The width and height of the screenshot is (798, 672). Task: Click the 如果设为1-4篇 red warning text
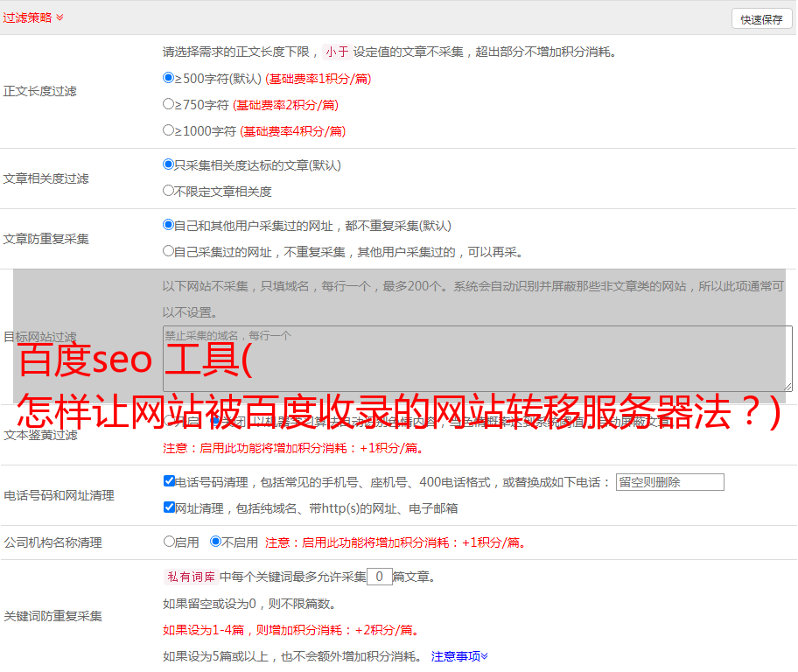291,630
